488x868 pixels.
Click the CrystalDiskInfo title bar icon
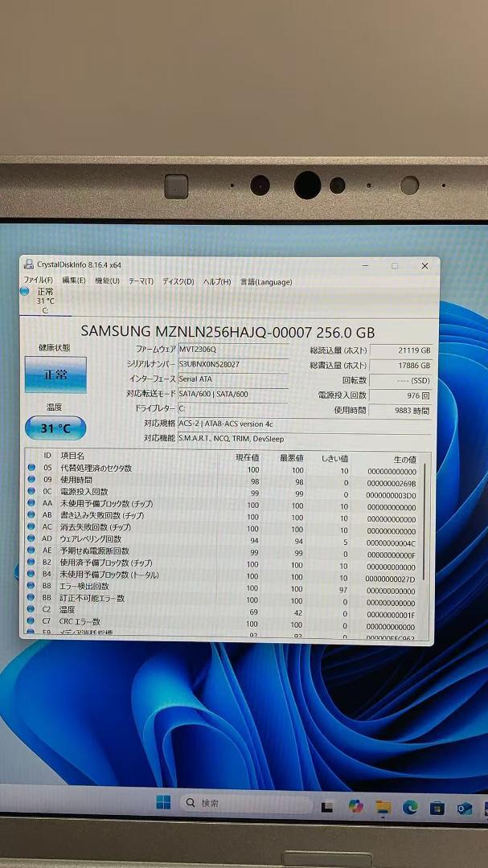coord(28,264)
